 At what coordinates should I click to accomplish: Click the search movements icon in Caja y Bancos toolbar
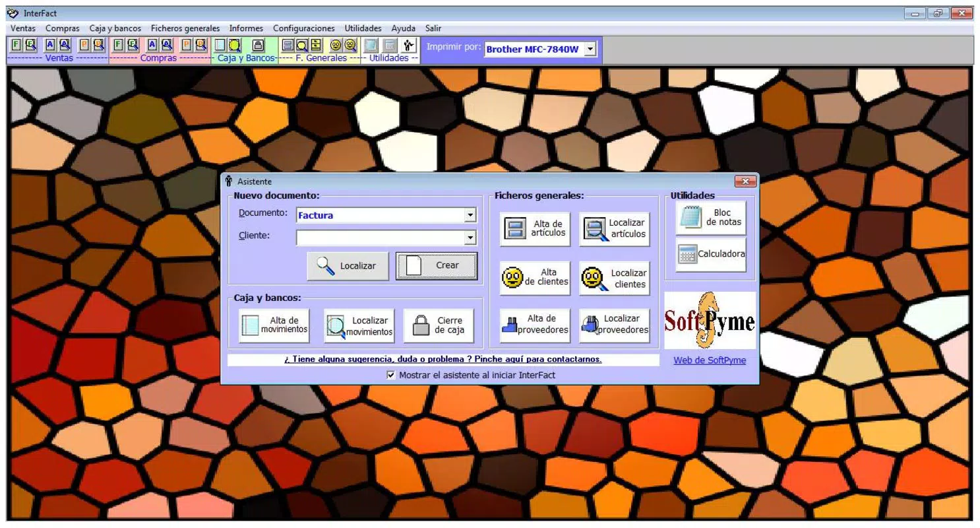(235, 45)
